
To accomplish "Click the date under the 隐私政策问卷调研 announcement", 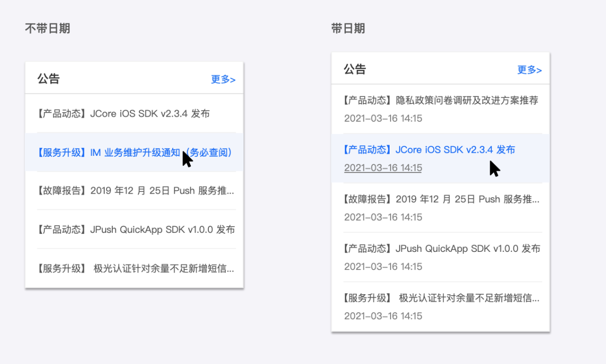I will [383, 119].
